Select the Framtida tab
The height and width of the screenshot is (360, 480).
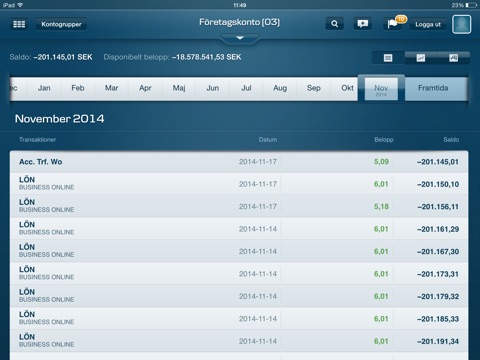[433, 88]
